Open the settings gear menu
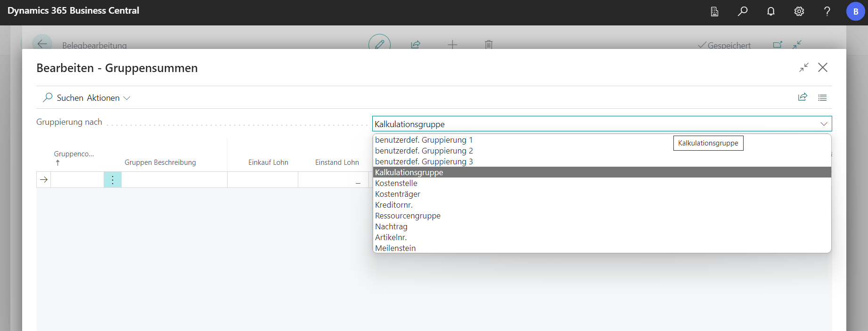 799,11
